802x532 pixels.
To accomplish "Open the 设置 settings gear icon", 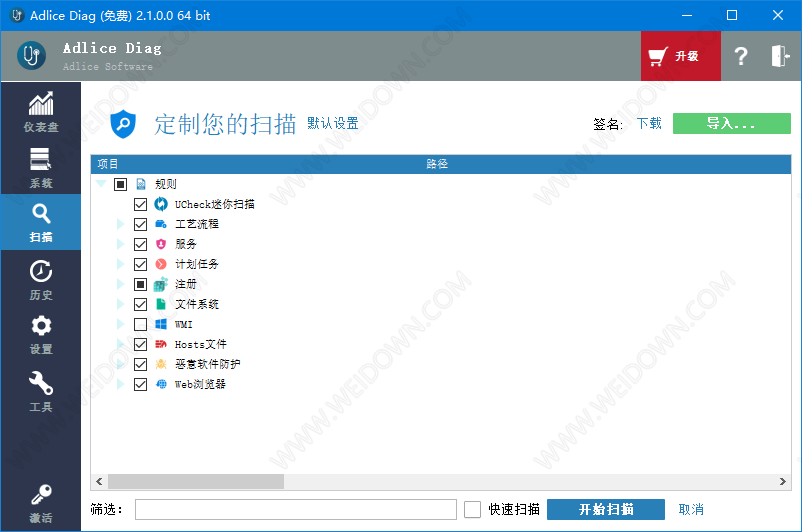I will [x=41, y=326].
